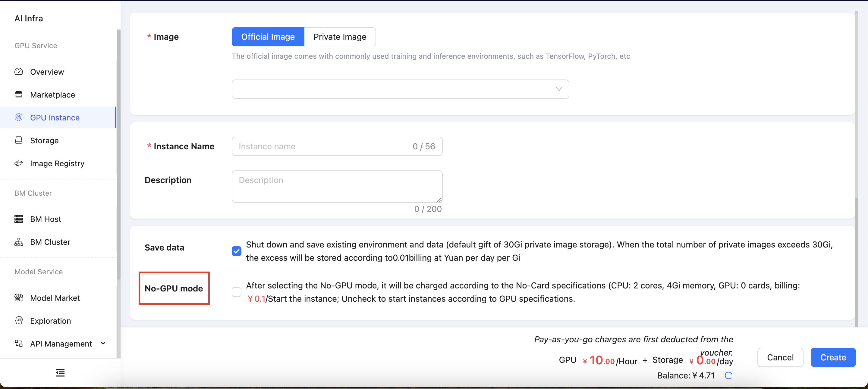Focus the Description text area
The image size is (868, 389).
click(x=337, y=187)
